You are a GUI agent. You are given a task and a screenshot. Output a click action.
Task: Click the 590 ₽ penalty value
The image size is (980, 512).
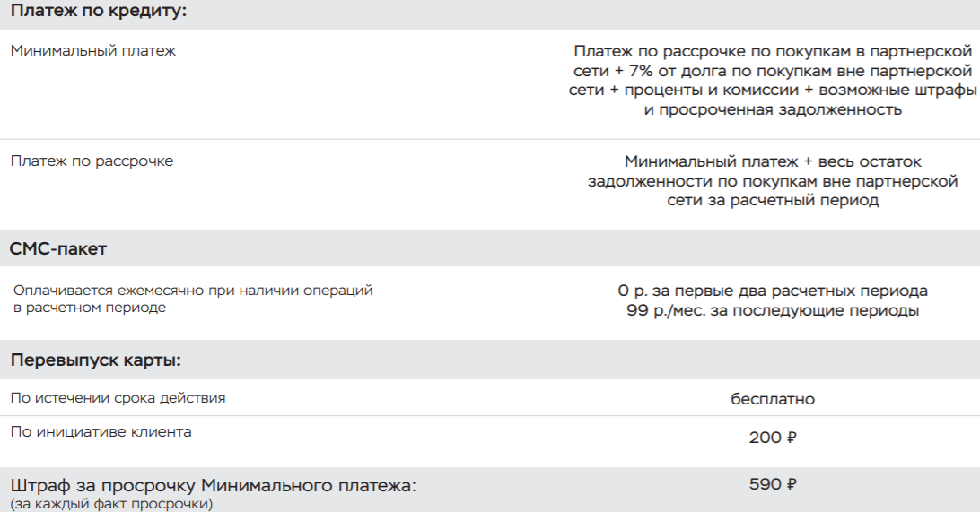(x=773, y=484)
